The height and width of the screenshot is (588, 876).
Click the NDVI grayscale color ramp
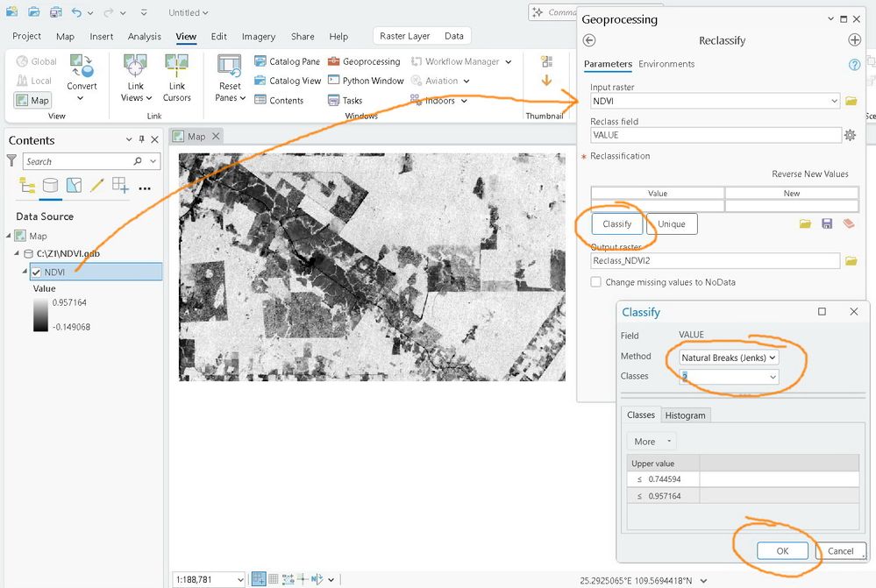pyautogui.click(x=41, y=315)
